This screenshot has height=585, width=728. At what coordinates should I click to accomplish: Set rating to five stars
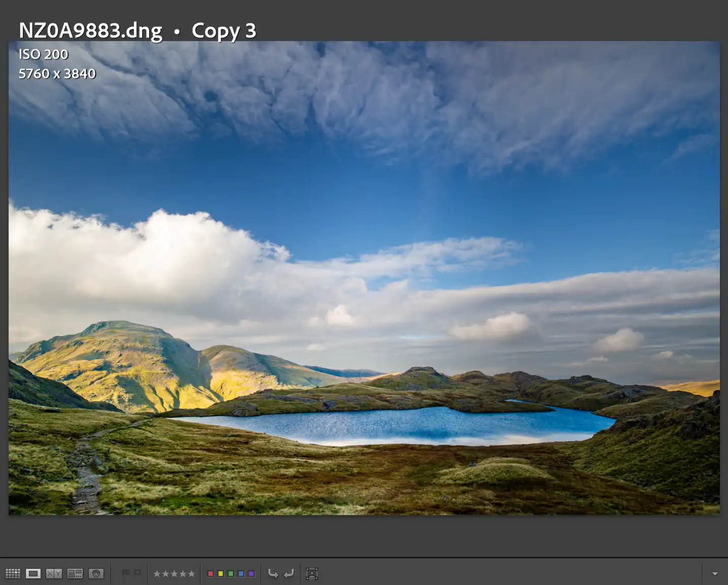(191, 574)
